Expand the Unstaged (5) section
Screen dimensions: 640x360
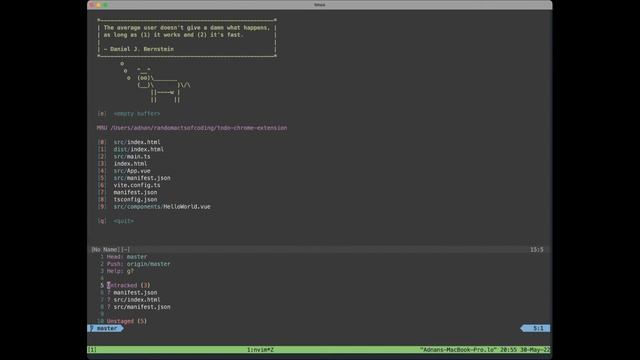click(x=127, y=321)
